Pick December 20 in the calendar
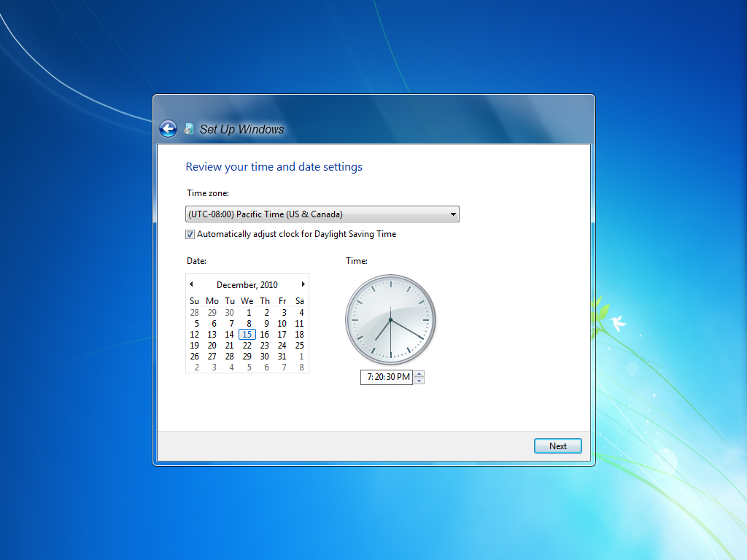The image size is (747, 560). [x=212, y=346]
